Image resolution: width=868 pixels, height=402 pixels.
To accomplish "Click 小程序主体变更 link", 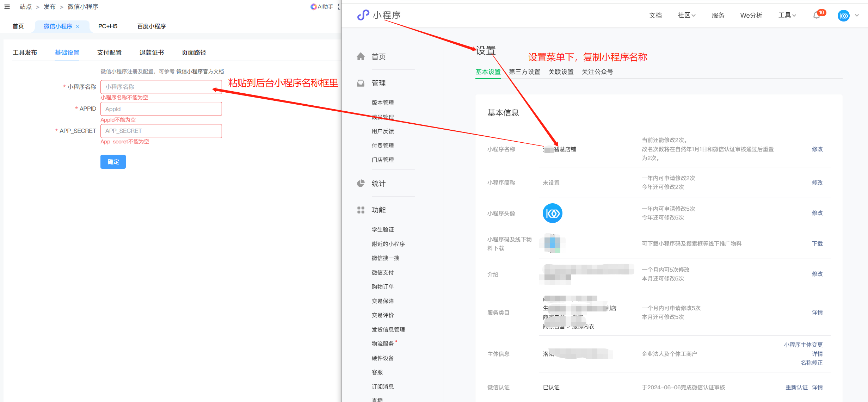I will click(x=803, y=345).
